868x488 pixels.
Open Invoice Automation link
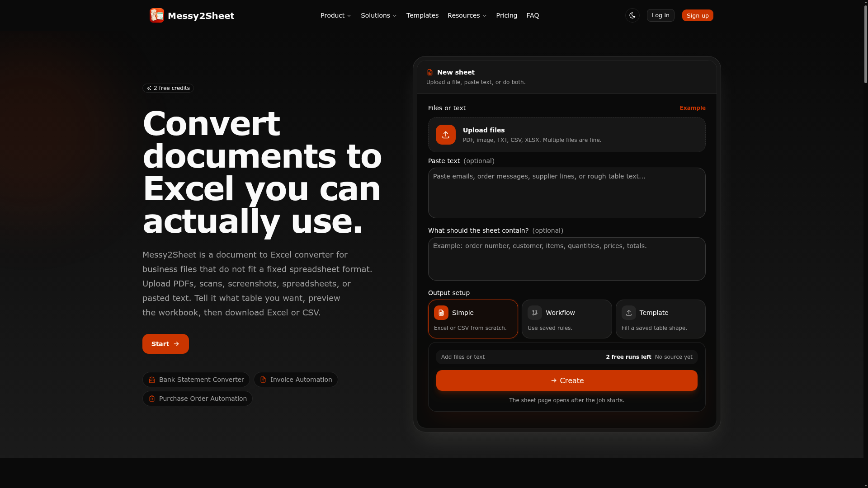click(296, 380)
